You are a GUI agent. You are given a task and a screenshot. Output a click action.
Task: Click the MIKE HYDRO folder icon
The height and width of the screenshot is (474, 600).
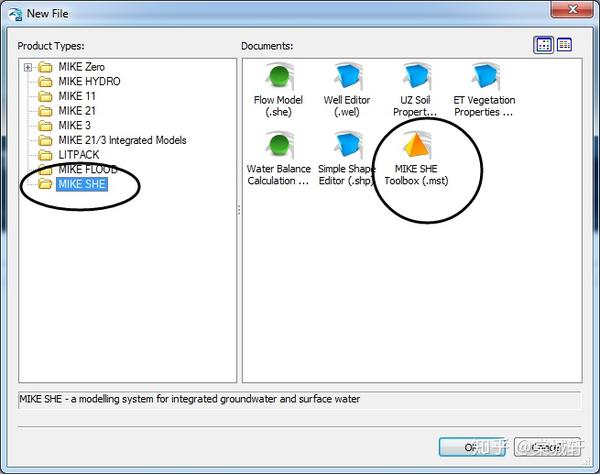pyautogui.click(x=46, y=82)
